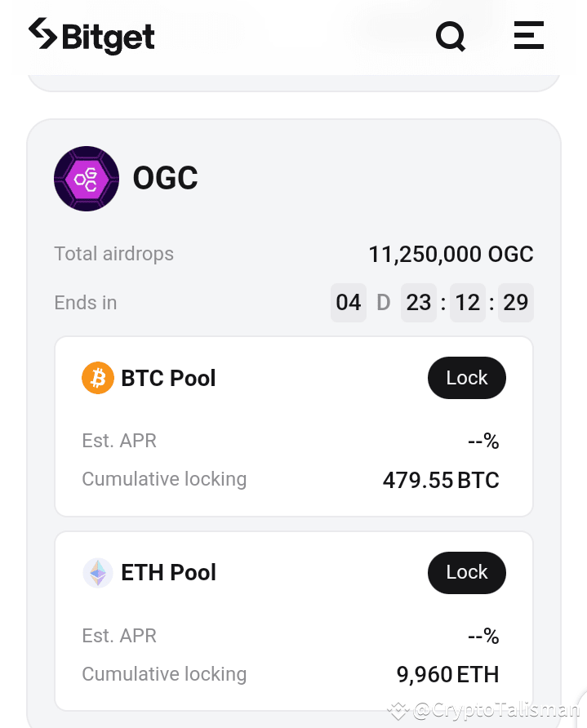Click the Total airdrops amount text
The height and width of the screenshot is (728, 587).
451,254
